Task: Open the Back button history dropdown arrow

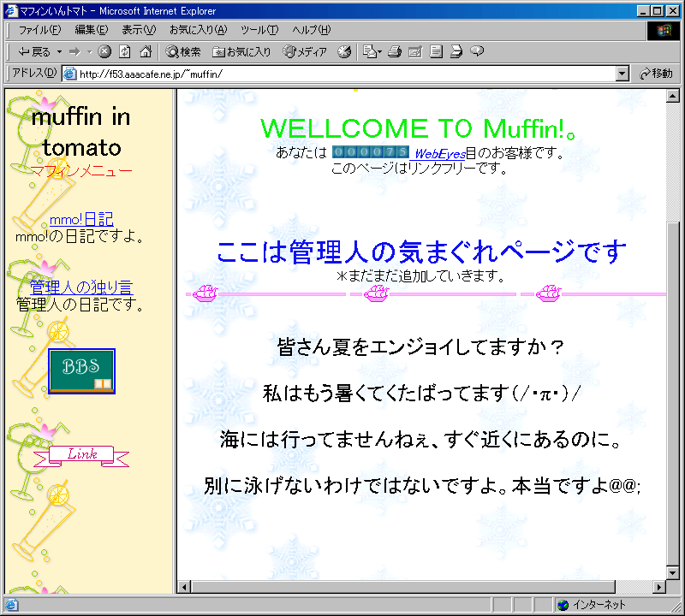Action: click(x=59, y=52)
